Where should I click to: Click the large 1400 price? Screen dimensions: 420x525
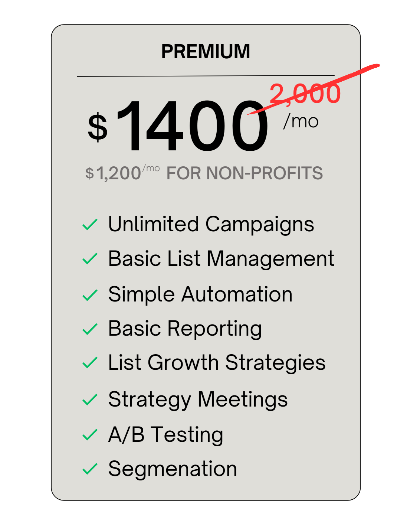click(192, 126)
